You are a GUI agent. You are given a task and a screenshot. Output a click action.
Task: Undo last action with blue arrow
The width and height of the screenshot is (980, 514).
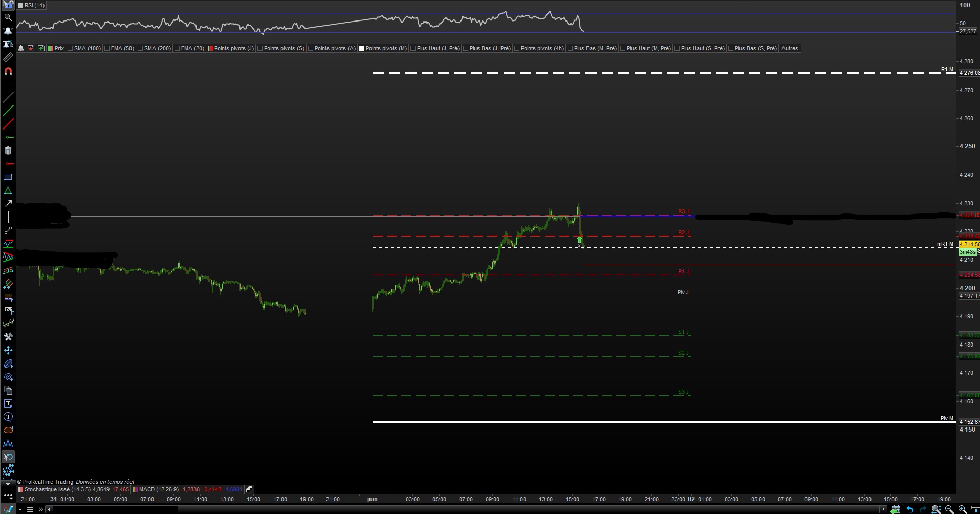(x=910, y=509)
